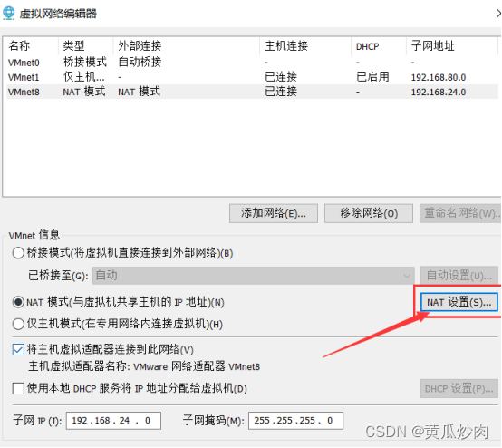Sort by 类型 column header
502x448 pixels.
click(73, 46)
